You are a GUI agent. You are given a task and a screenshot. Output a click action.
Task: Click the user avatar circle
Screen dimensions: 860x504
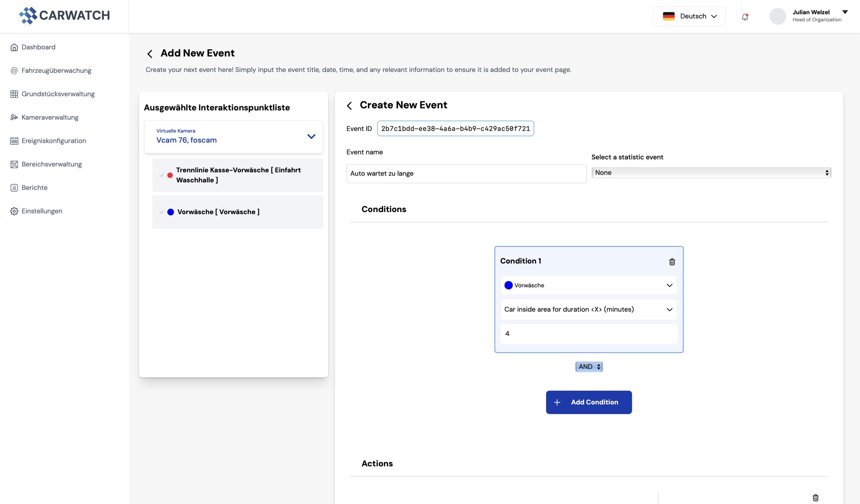click(777, 16)
